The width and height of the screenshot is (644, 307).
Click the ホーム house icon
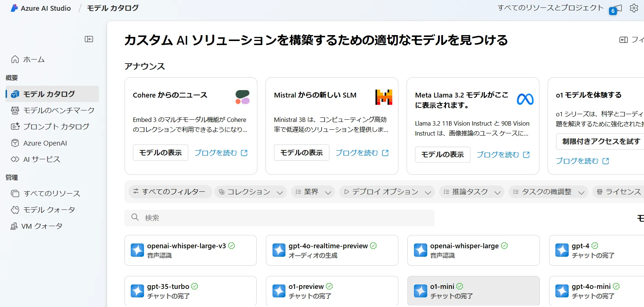[x=15, y=59]
